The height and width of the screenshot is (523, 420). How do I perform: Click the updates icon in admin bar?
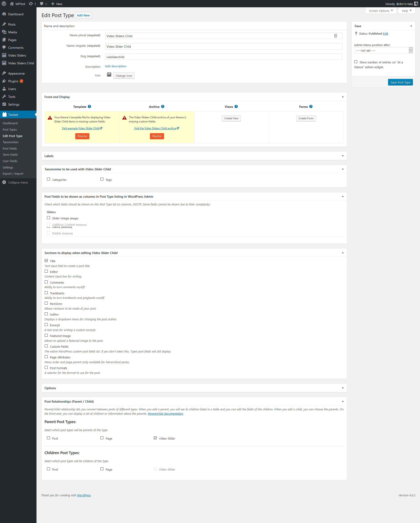[x=31, y=4]
